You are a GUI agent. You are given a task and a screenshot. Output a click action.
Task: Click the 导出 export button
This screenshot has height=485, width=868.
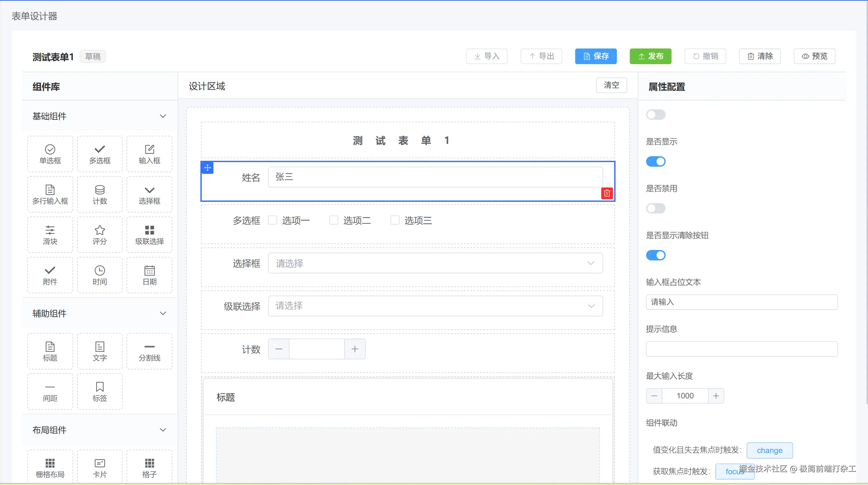pyautogui.click(x=541, y=56)
